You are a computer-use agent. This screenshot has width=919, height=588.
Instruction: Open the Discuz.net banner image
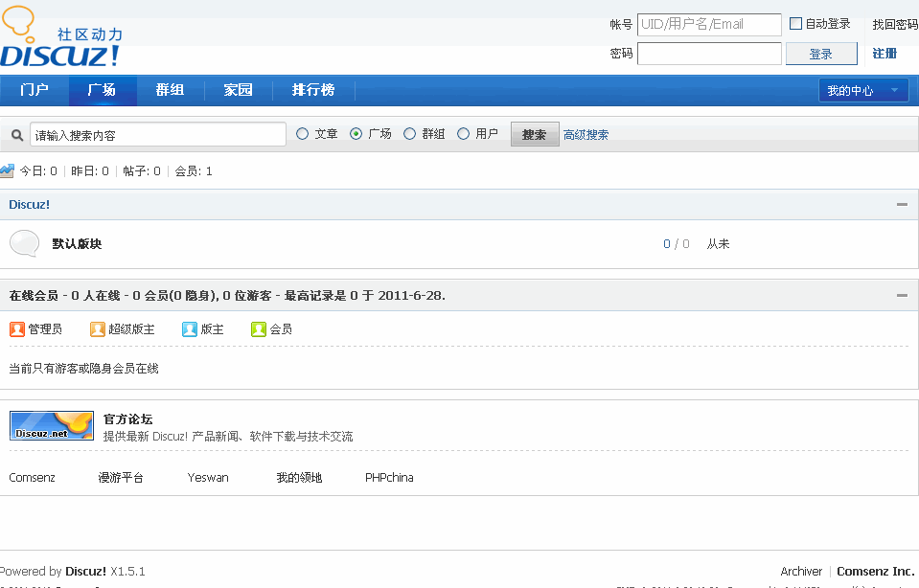(52, 426)
